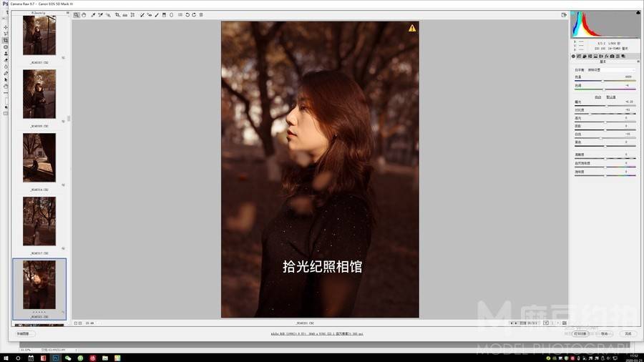This screenshot has height=362, width=644.
Task: Adjust the tint slider
Action: click(x=605, y=89)
